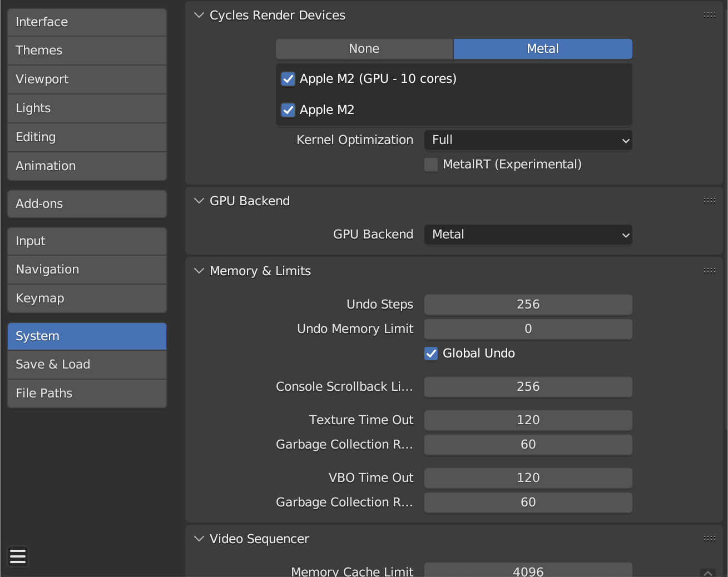728x577 pixels.
Task: Click the Undo Memory Limit value field
Action: pyautogui.click(x=528, y=329)
